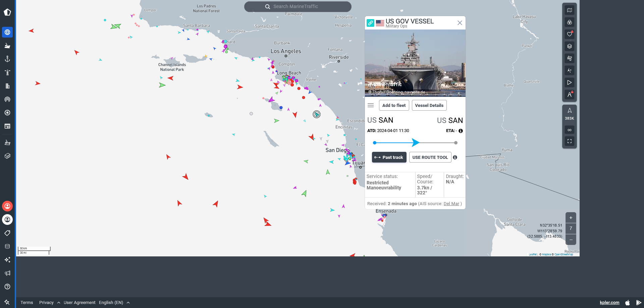Start the playback triangle tool

tap(570, 82)
